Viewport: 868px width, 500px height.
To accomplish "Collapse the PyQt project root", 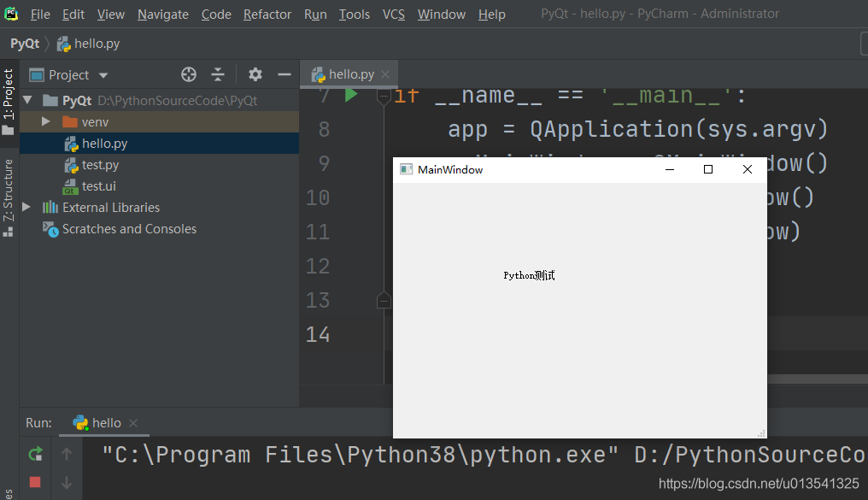I will 28,101.
